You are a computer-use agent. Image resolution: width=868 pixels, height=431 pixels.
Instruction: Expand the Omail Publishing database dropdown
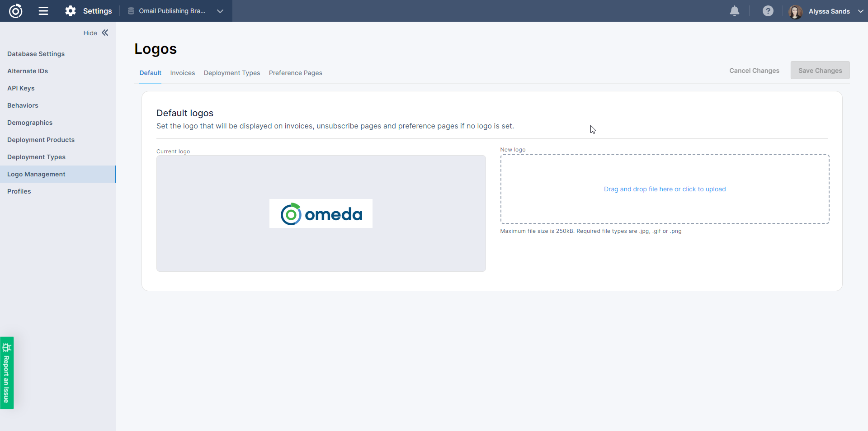[220, 11]
